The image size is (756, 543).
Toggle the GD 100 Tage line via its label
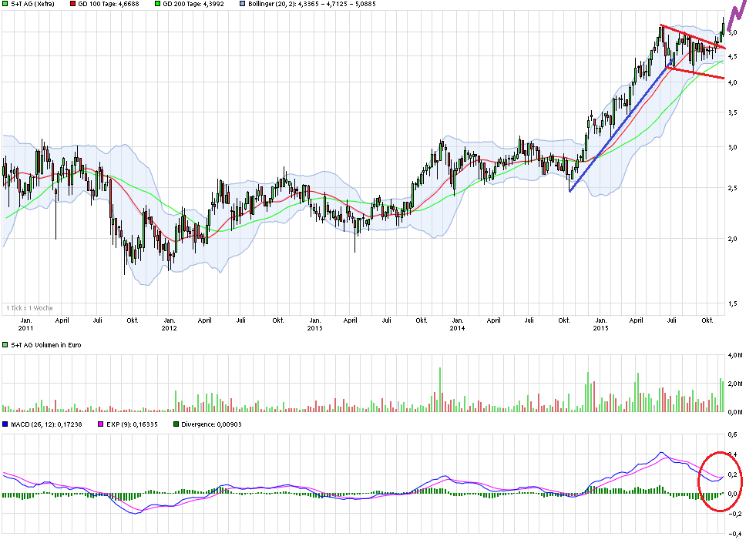[108, 5]
